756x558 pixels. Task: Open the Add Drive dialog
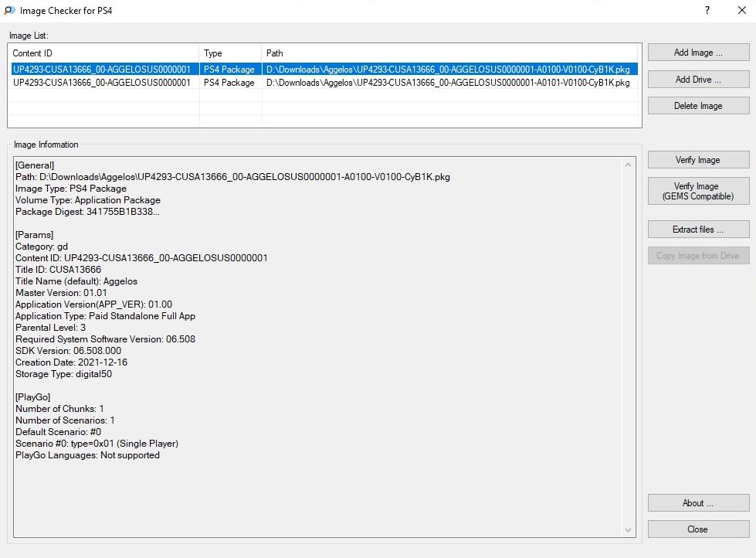point(698,79)
